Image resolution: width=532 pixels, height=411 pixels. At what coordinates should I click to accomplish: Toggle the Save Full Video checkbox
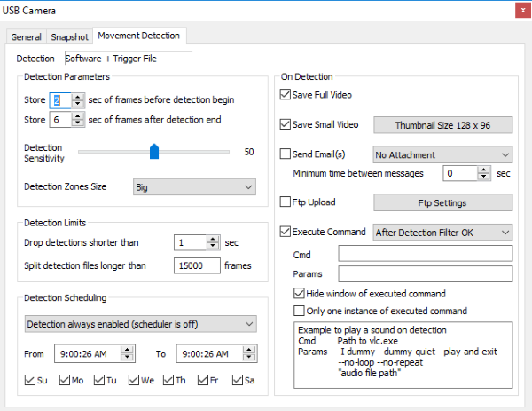tap(286, 95)
